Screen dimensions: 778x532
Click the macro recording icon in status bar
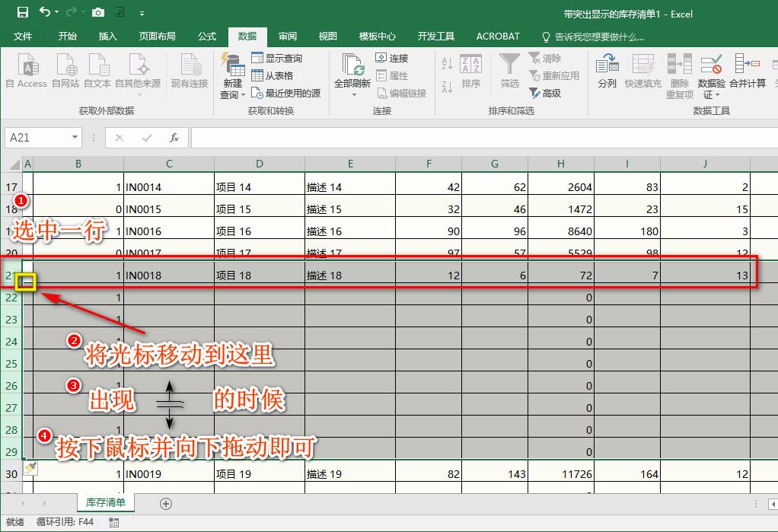tap(113, 522)
